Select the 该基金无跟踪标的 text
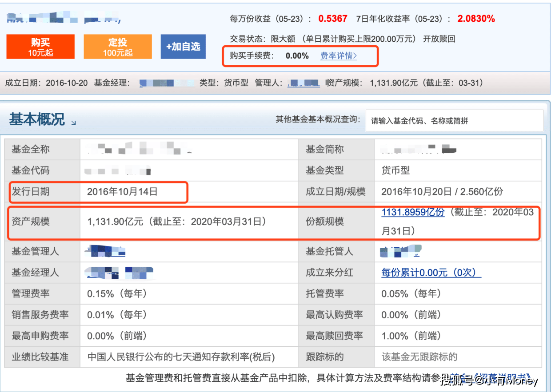 click(x=419, y=357)
